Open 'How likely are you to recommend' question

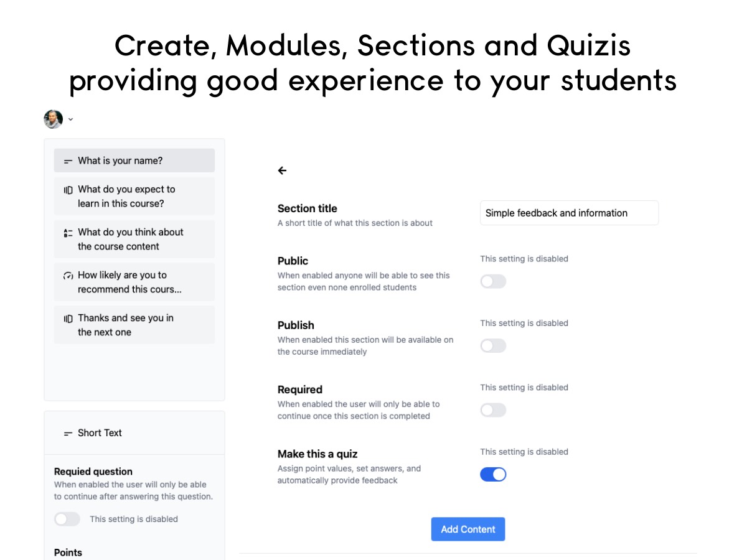tap(134, 282)
